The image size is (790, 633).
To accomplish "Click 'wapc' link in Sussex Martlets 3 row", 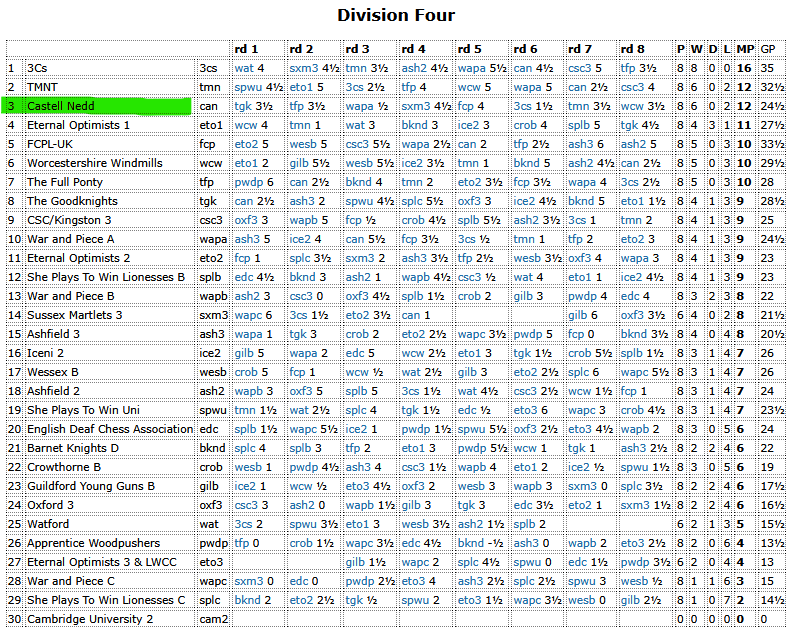I will click(x=247, y=315).
